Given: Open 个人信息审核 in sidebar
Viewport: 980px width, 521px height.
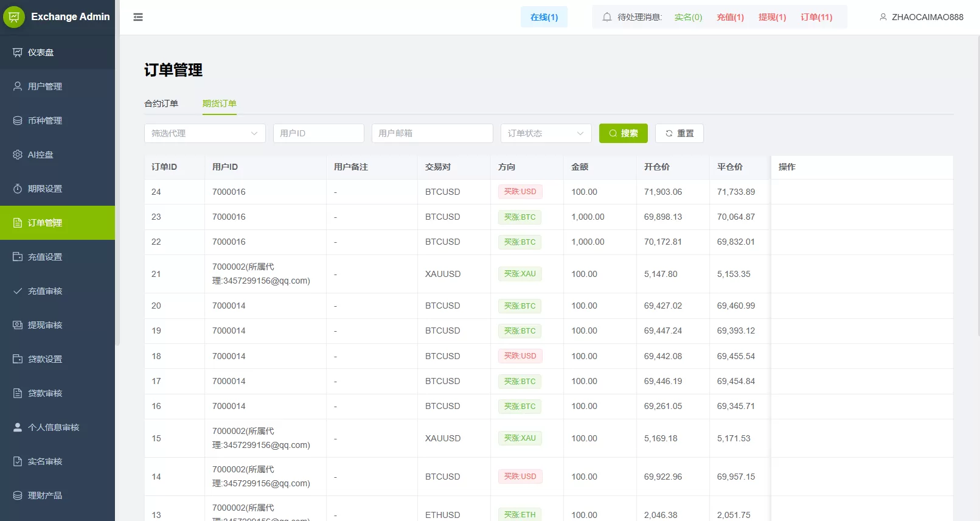Looking at the screenshot, I should 53,427.
